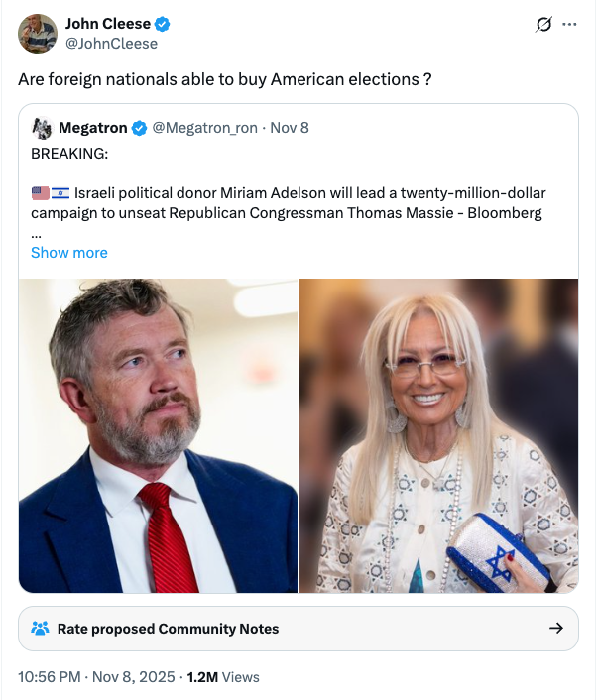Open the @JohnCleese handle link
Viewport: 598px width, 700px height.
pos(111,44)
